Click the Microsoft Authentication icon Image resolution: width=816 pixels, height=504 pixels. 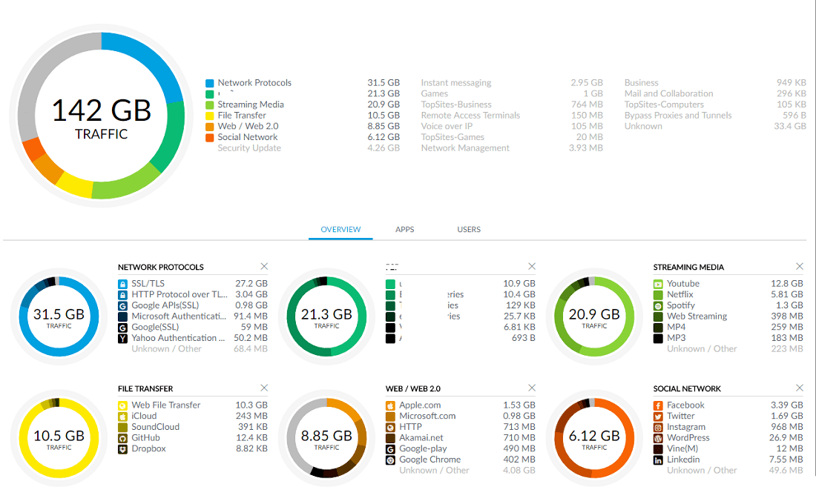point(122,316)
